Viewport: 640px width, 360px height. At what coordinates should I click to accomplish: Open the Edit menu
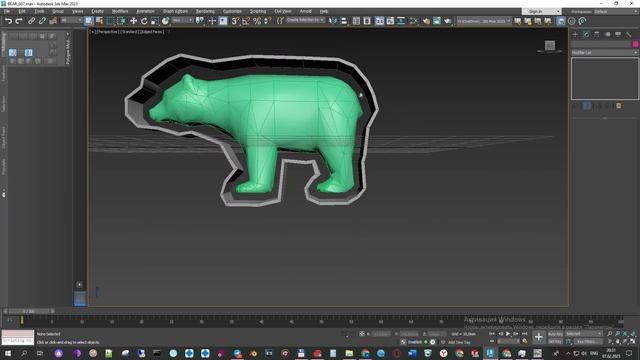click(x=22, y=11)
